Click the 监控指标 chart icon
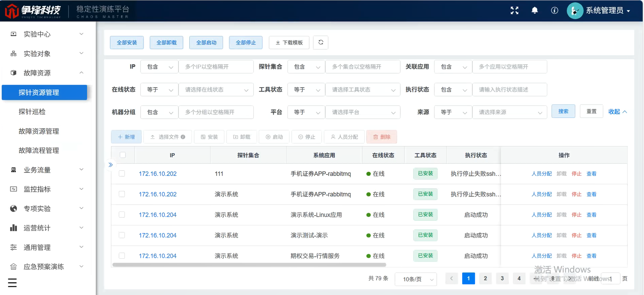 [13, 189]
